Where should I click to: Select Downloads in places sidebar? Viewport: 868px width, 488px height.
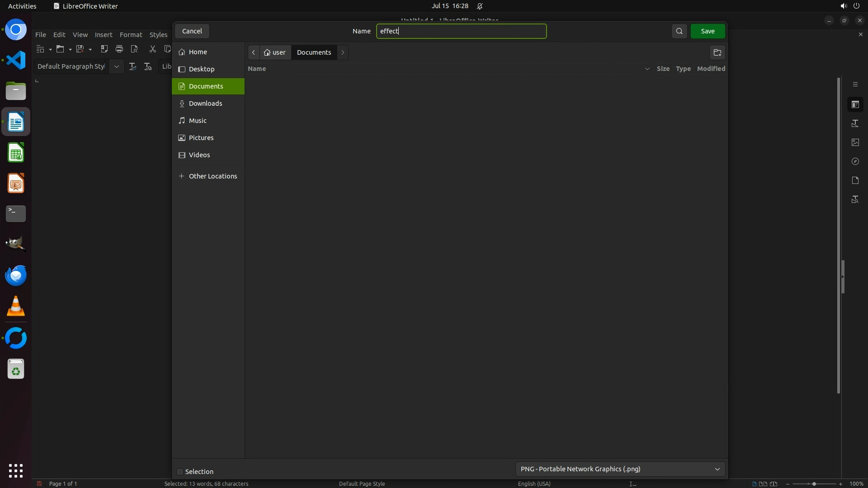point(205,103)
